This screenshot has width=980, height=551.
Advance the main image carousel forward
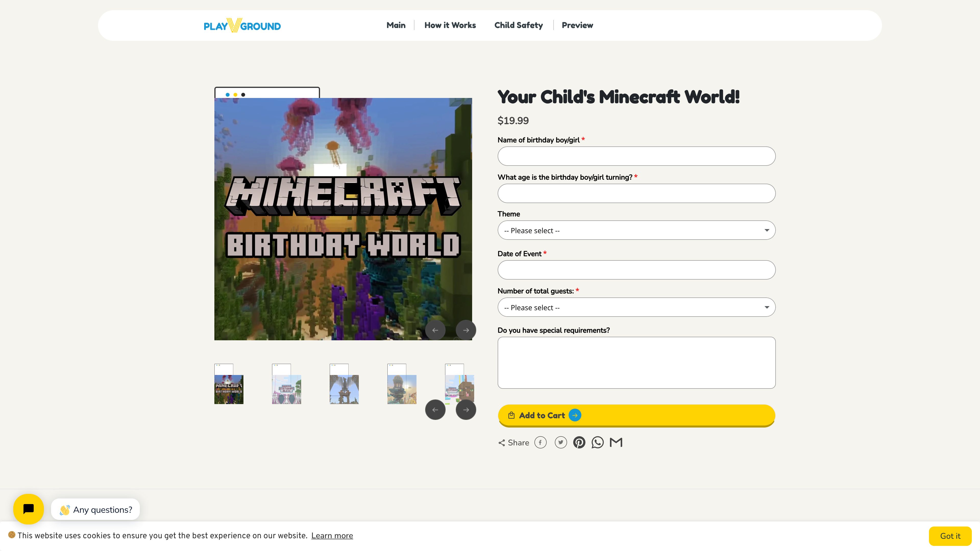click(466, 330)
